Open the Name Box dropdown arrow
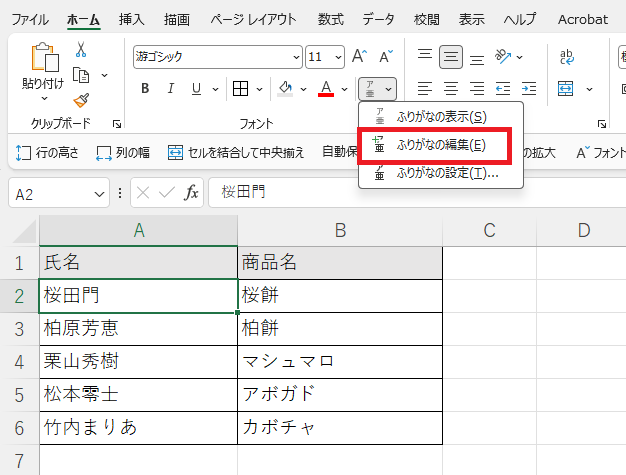The height and width of the screenshot is (475, 626). tap(100, 192)
